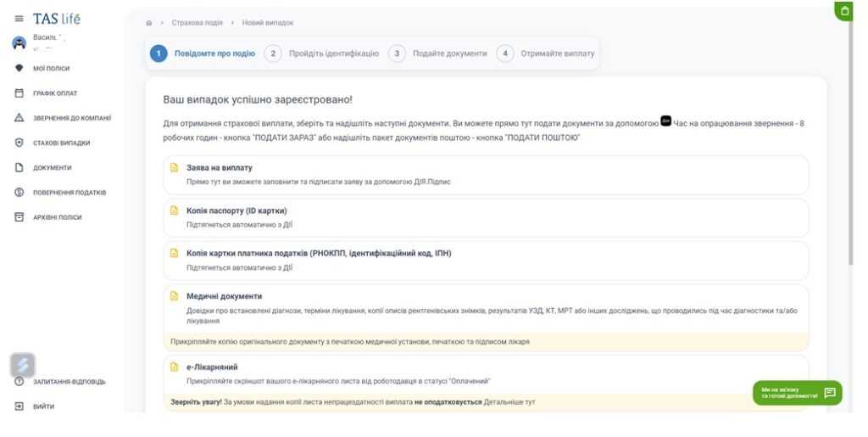Click the file icon beside е-Лікарняний
This screenshot has height=437, width=868.
click(x=175, y=367)
